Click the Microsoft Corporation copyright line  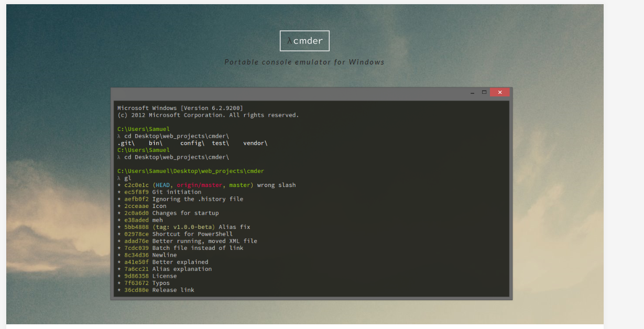(208, 115)
